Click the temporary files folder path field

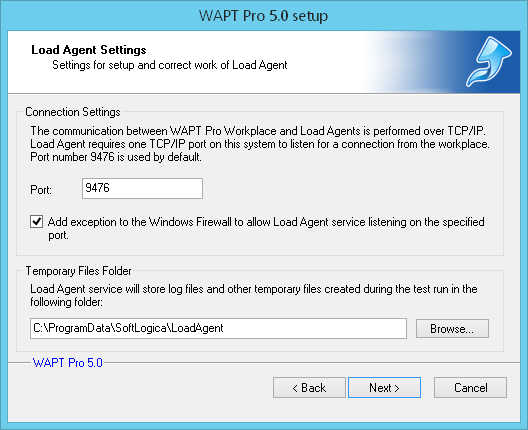(218, 328)
